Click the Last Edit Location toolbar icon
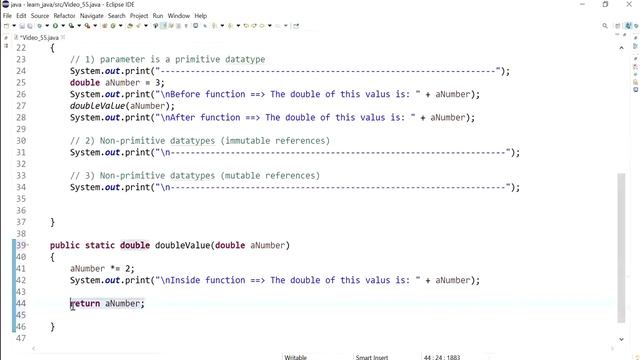Image resolution: width=640 pixels, height=360 pixels. point(246,26)
